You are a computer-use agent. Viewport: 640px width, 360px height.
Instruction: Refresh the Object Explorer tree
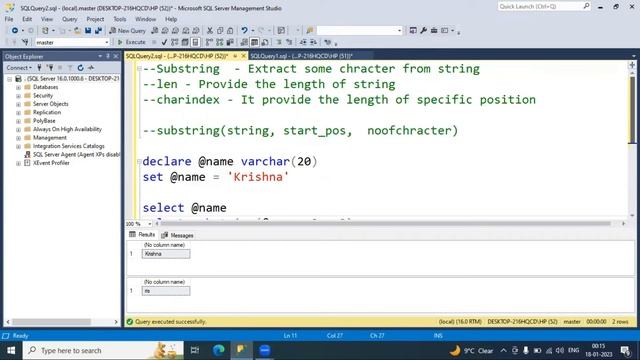pos(80,68)
